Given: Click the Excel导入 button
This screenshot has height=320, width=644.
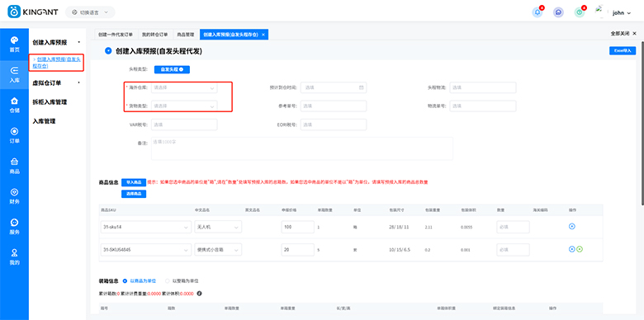Looking at the screenshot, I should pos(623,51).
